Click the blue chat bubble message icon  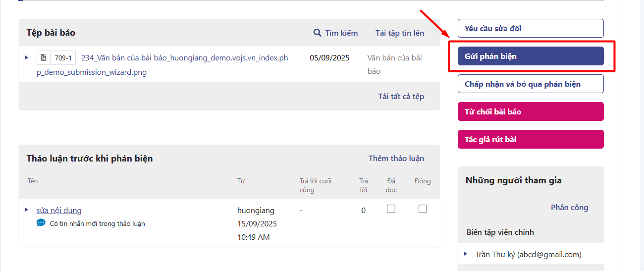pyautogui.click(x=41, y=223)
